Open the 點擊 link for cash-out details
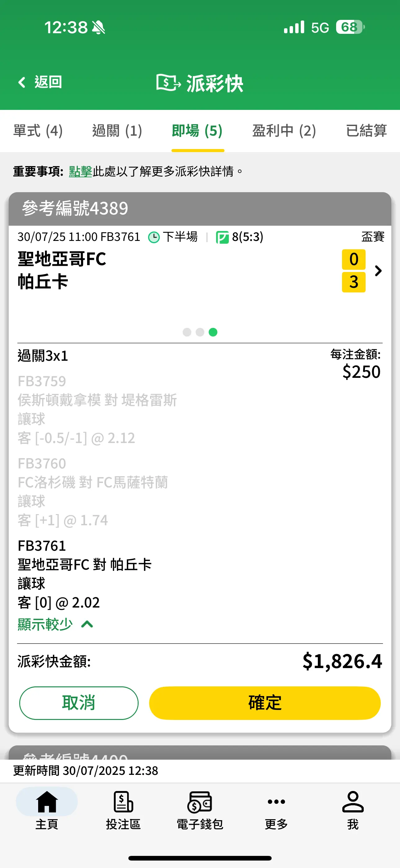Image resolution: width=400 pixels, height=868 pixels. coord(81,171)
